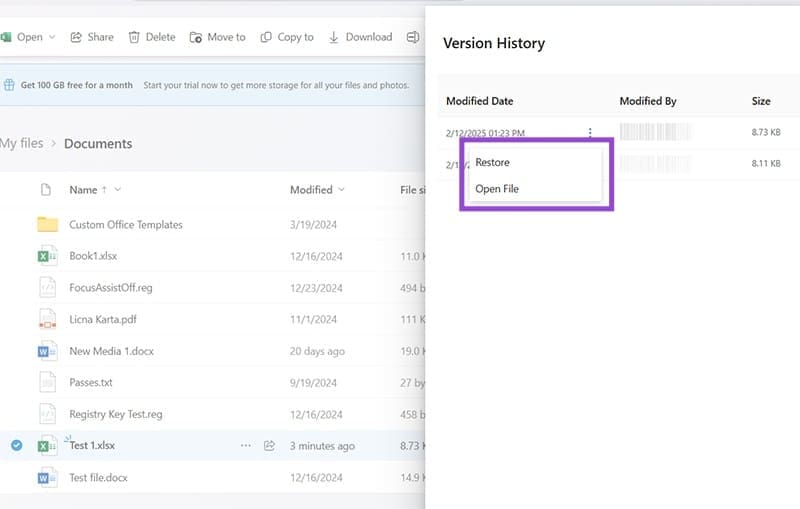The image size is (800, 509).
Task: Click the Excel icon of Test 1.xlsx
Action: [x=47, y=446]
